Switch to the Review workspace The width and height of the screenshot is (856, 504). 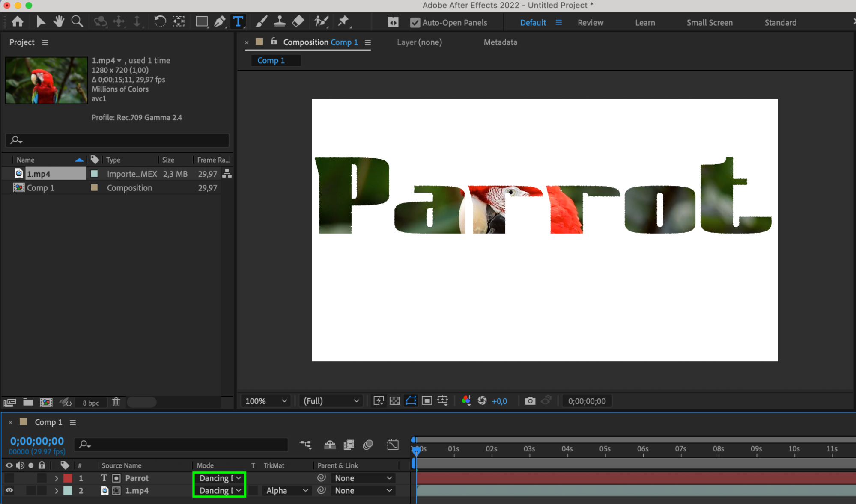(590, 23)
